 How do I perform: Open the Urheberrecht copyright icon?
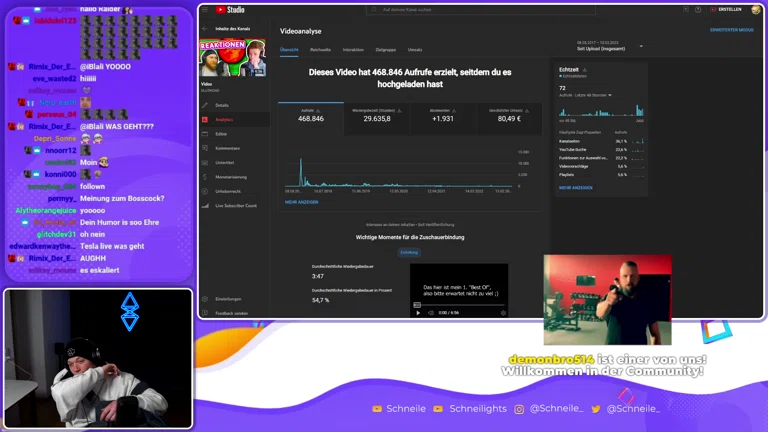(x=205, y=191)
